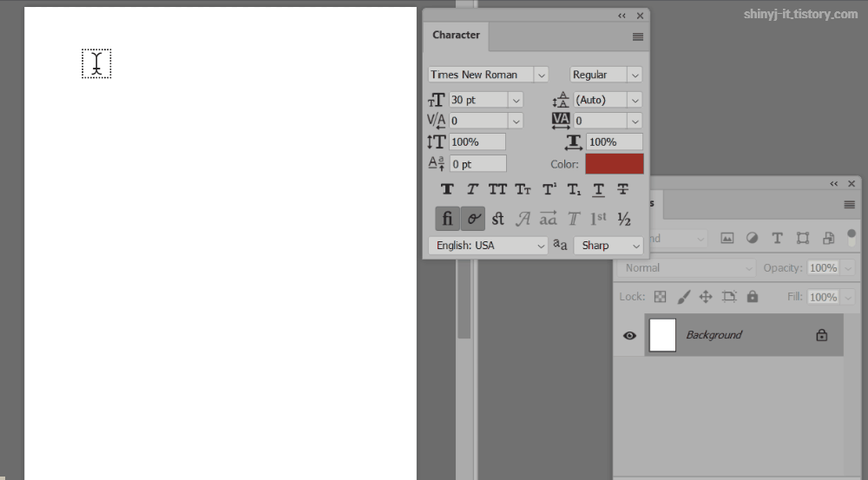Click the font size icon
This screenshot has height=480, width=868.
click(437, 100)
